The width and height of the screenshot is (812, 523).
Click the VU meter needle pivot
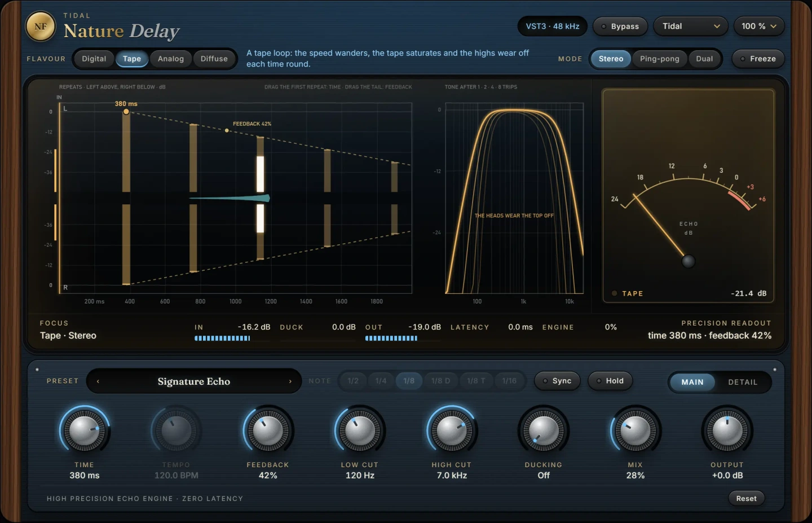[x=689, y=261]
